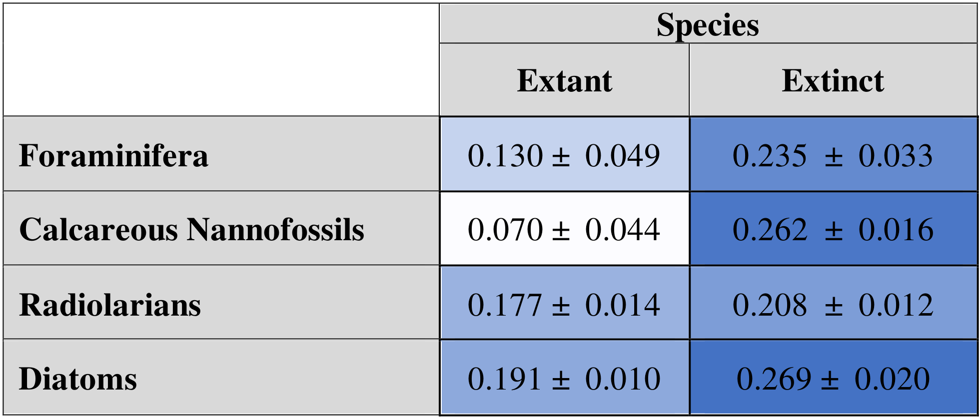980x418 pixels.
Task: Click the blank top-left table cell
Action: click(221, 60)
